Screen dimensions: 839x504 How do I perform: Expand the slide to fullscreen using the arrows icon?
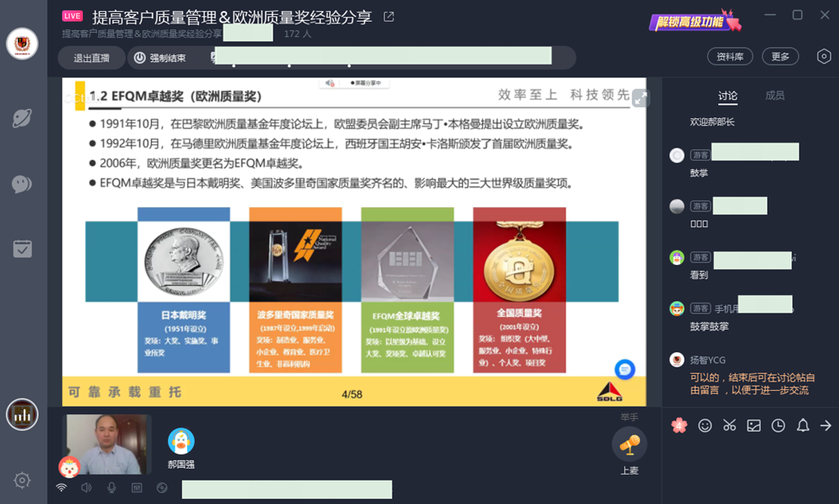point(640,98)
